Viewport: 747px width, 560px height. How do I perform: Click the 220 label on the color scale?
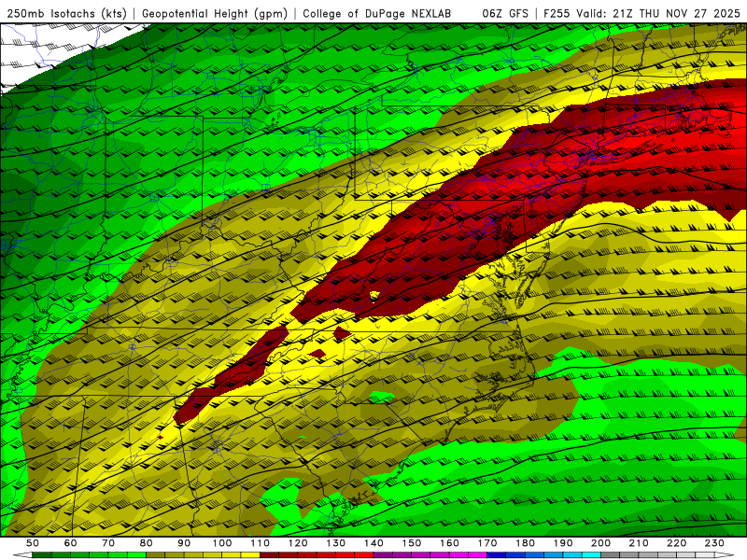click(676, 543)
